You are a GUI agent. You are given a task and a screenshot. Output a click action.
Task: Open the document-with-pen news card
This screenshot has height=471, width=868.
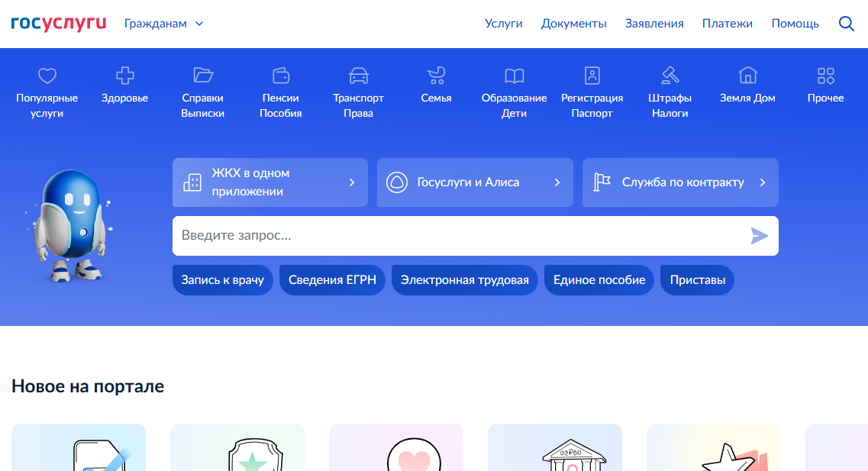coord(79,447)
